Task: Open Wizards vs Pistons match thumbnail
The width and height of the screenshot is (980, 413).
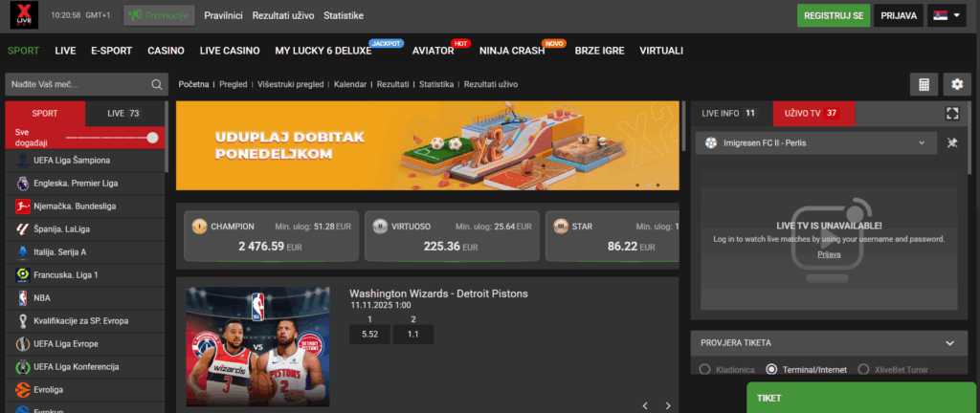Action: pos(257,347)
